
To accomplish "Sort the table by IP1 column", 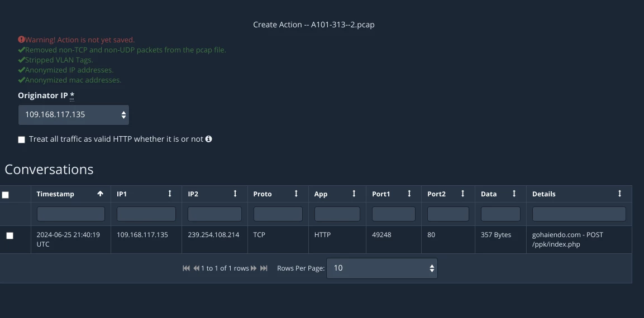I will [x=170, y=194].
